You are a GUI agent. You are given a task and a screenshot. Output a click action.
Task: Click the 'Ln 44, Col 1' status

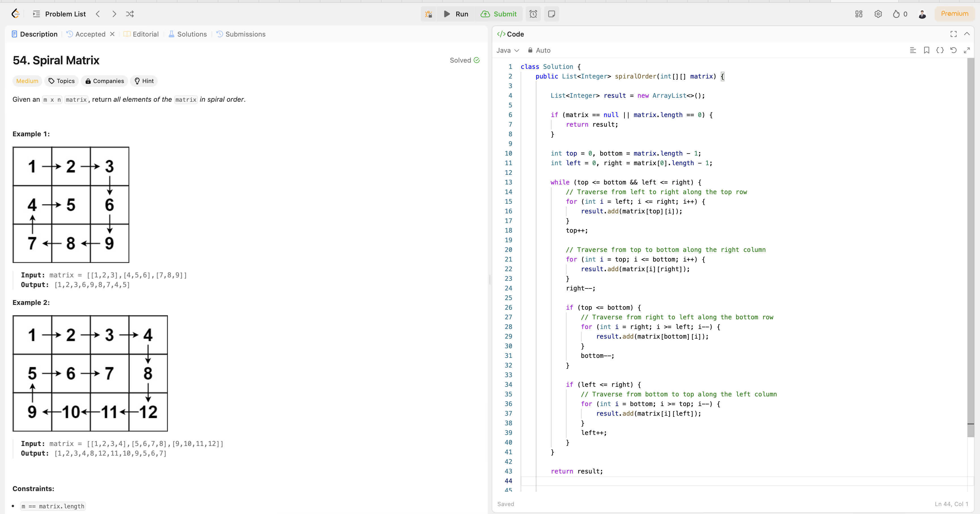tap(951, 504)
